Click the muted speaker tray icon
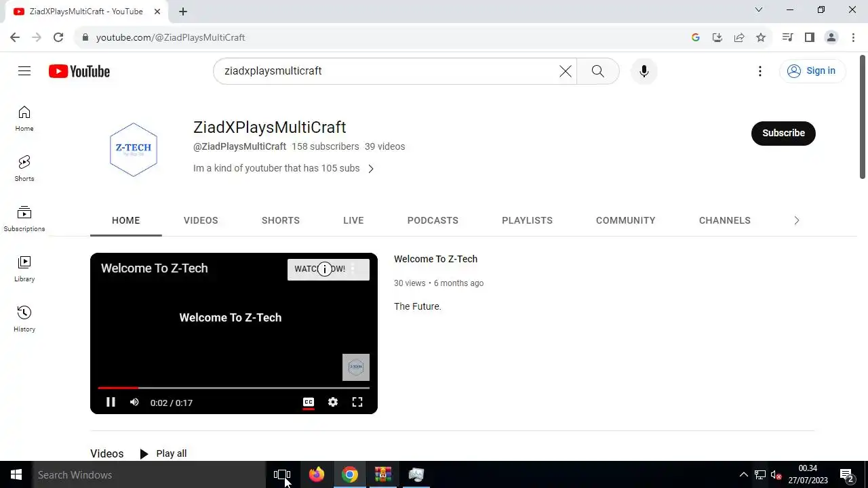868x488 pixels. [x=776, y=474]
